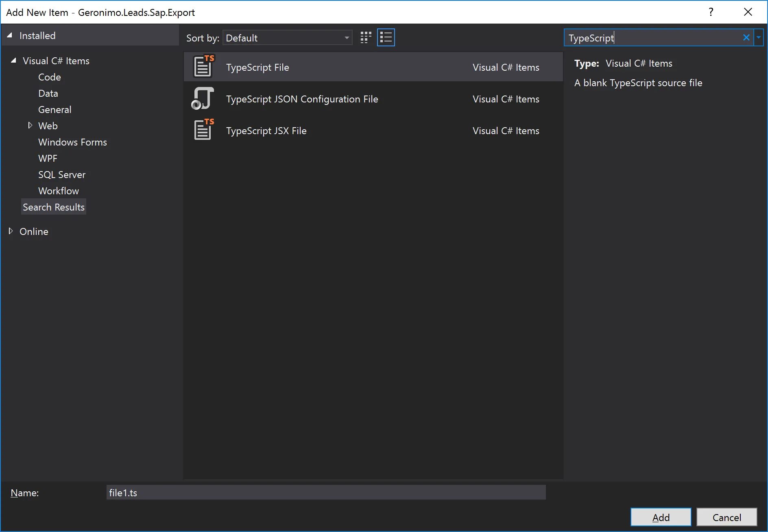This screenshot has height=532, width=768.
Task: Click the Add button
Action: click(660, 517)
